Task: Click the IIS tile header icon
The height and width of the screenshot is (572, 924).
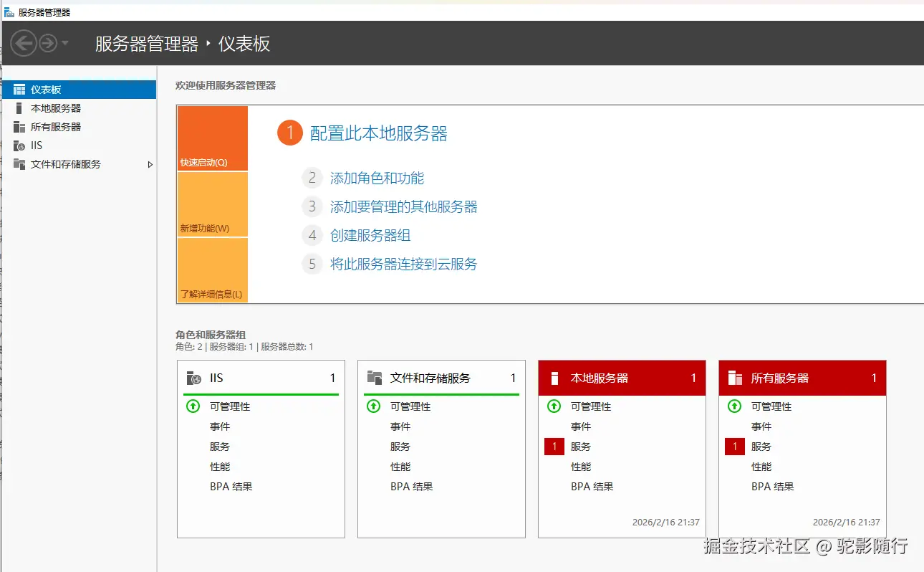Action: [193, 378]
